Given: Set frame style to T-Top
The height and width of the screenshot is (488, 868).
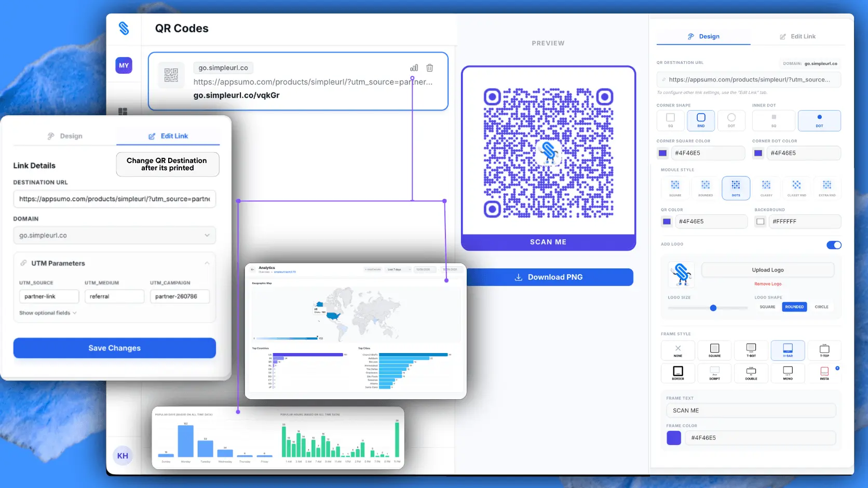Looking at the screenshot, I should (x=824, y=350).
